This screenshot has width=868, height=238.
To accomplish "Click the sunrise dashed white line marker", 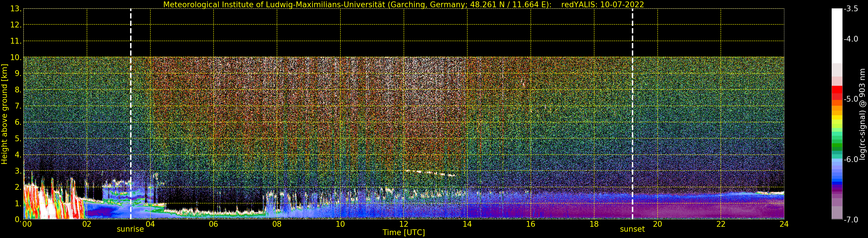I will (x=131, y=114).
